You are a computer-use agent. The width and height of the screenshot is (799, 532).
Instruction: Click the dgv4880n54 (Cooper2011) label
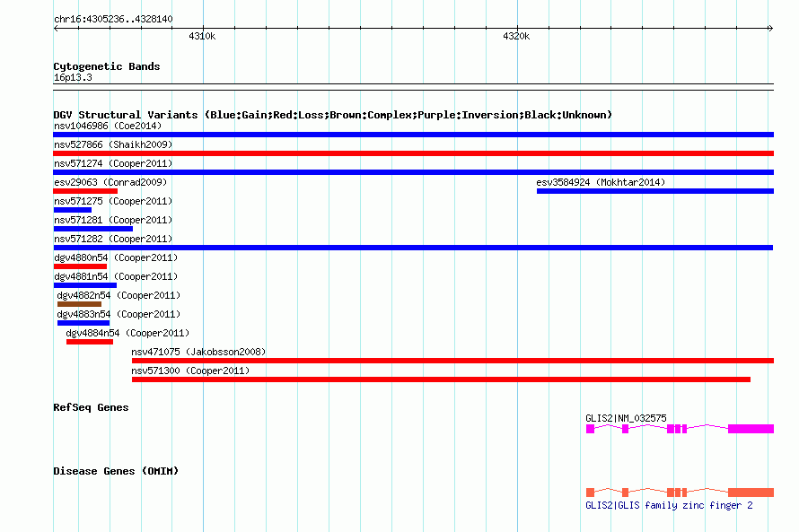[116, 257]
